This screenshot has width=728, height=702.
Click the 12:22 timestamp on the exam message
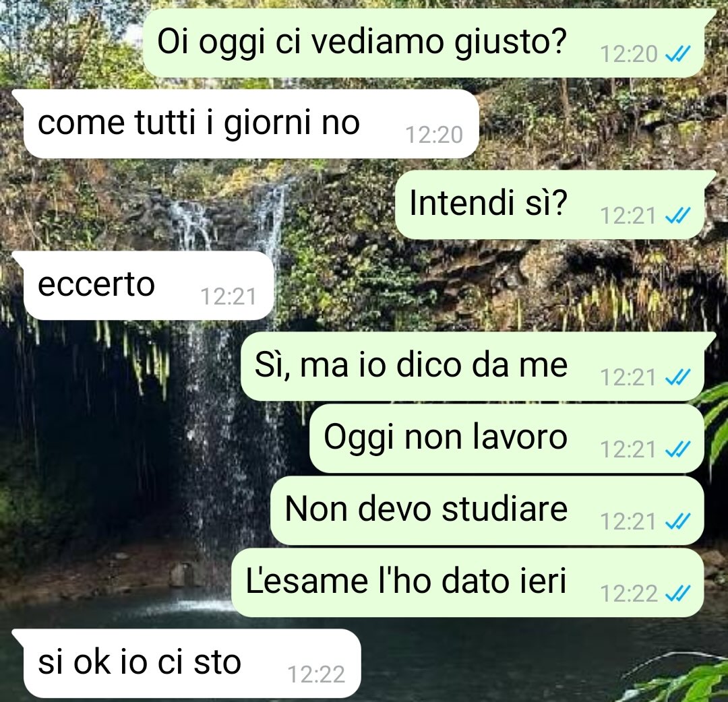pyautogui.click(x=629, y=594)
